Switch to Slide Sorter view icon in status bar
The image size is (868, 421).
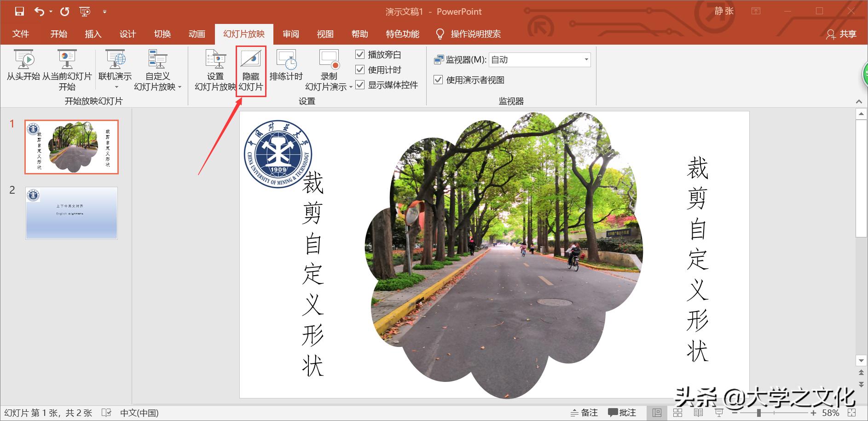pos(678,413)
